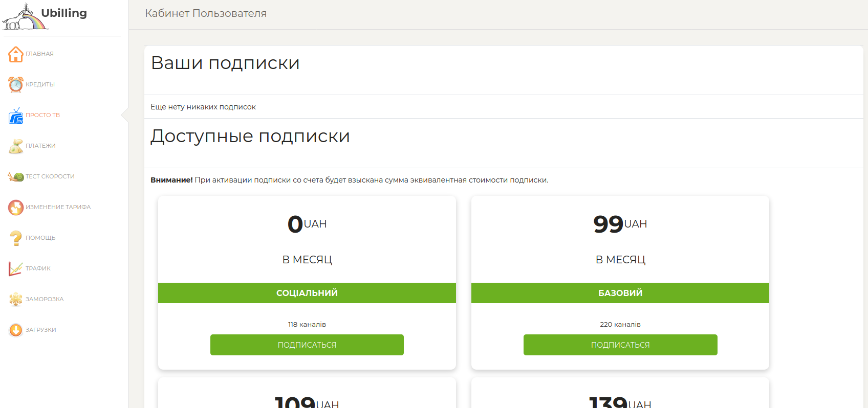
Task: Select the Prosto TV television icon
Action: click(x=16, y=116)
